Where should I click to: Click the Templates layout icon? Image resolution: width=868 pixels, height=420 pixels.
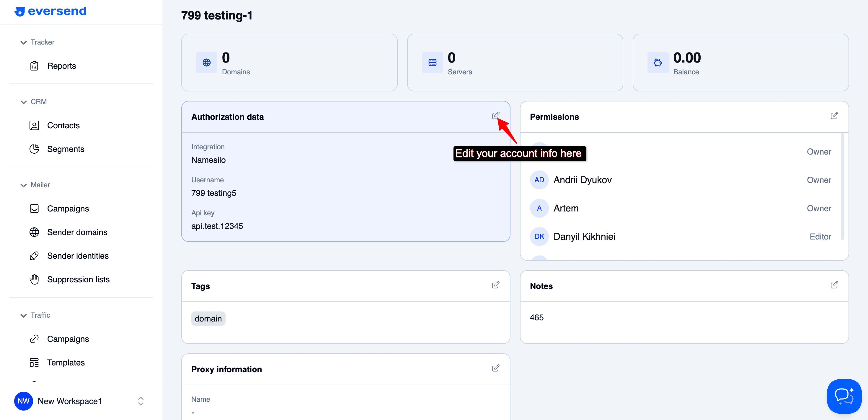[34, 362]
